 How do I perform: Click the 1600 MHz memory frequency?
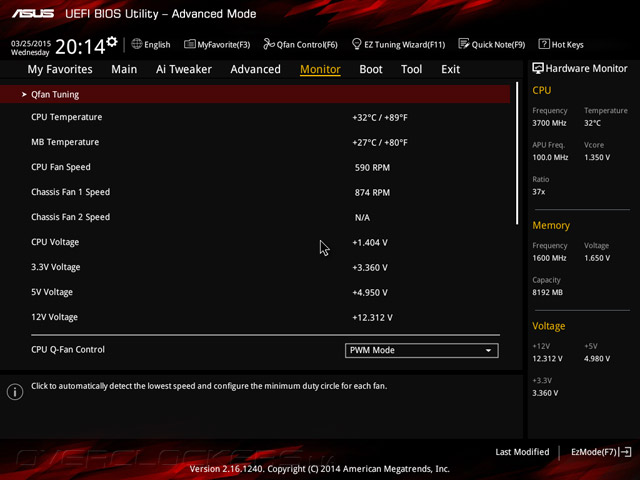pyautogui.click(x=549, y=258)
